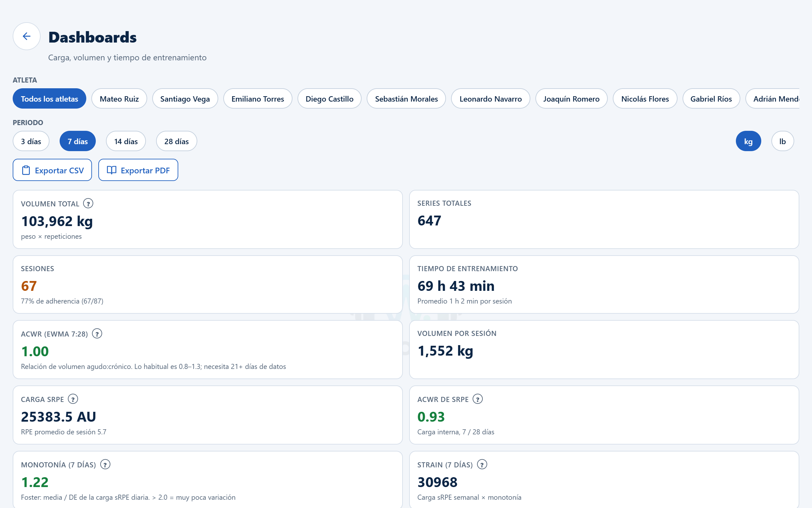Select Sebastián Morales athlete chip
The image size is (812, 508).
(x=406, y=99)
